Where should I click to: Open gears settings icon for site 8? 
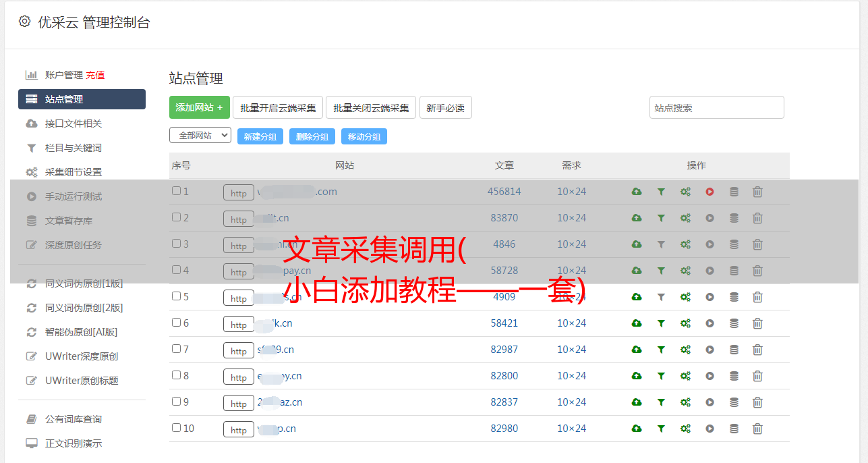[x=685, y=376]
